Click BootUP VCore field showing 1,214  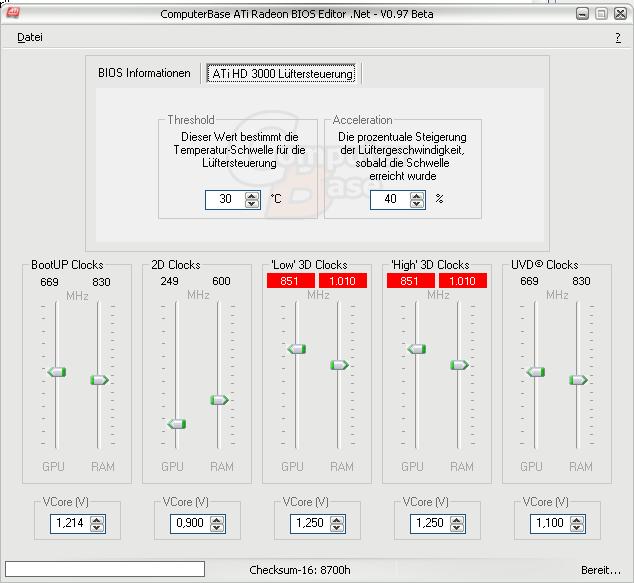(x=70, y=524)
